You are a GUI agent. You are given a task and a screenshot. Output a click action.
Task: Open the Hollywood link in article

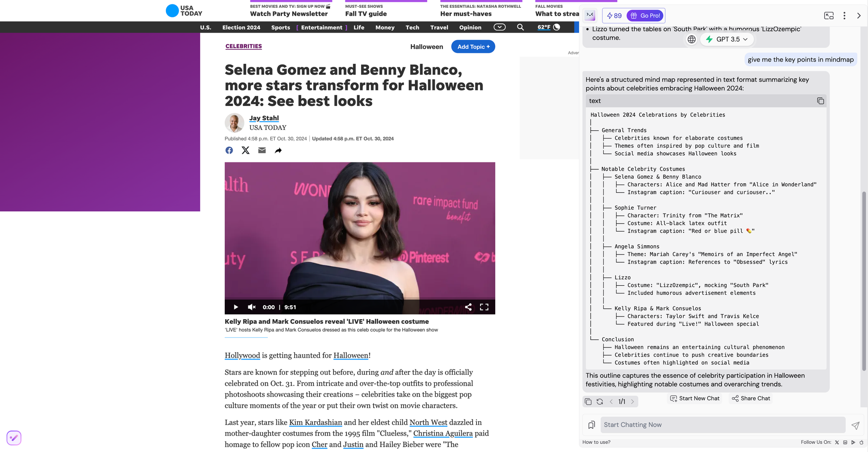(x=242, y=356)
